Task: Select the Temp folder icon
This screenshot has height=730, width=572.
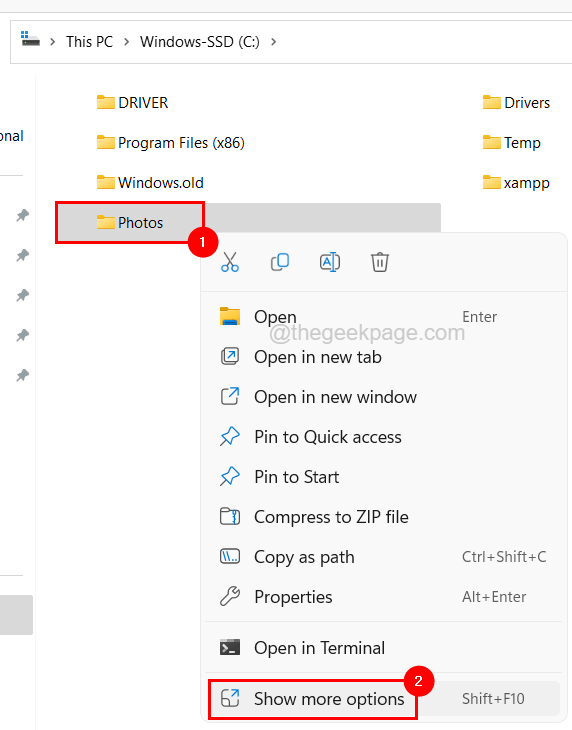Action: point(492,142)
